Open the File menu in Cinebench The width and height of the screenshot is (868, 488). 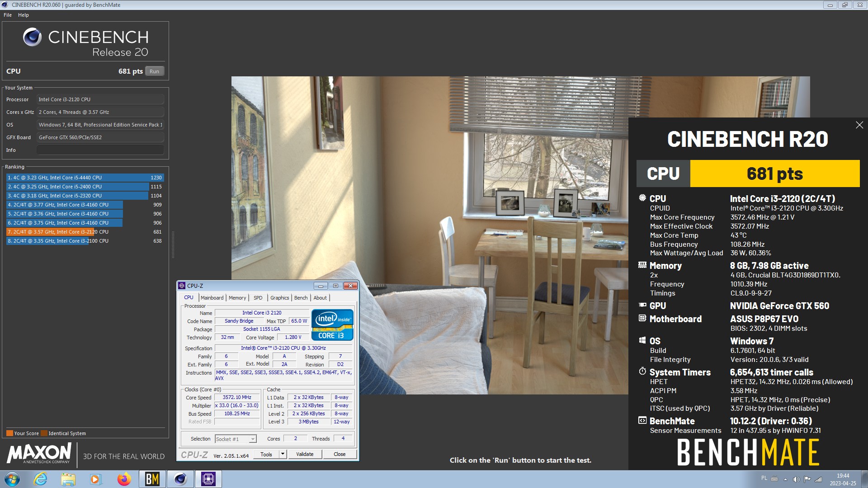coord(8,15)
